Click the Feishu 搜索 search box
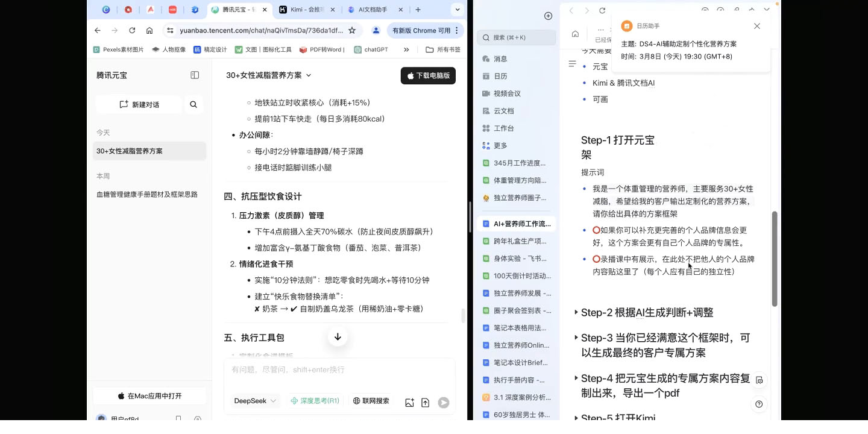 coord(517,37)
